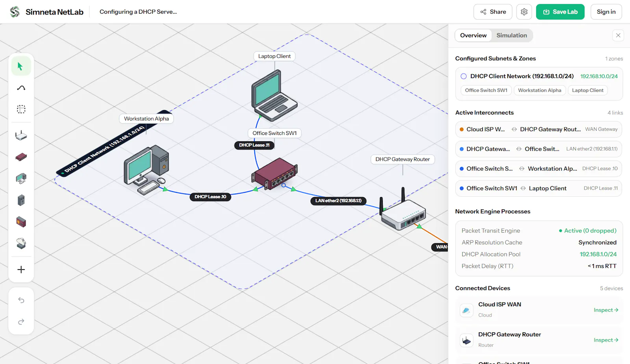This screenshot has height=364, width=630.
Task: Open the settings gear in header
Action: [x=524, y=12]
